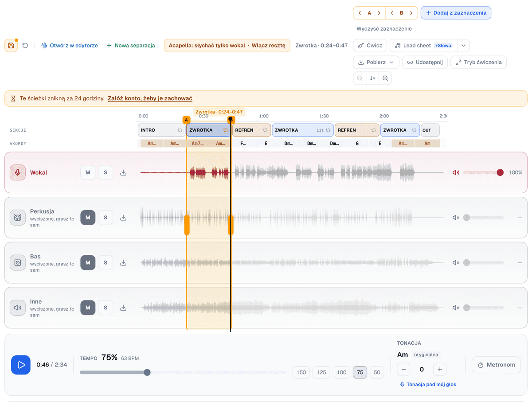532x402 pixels.
Task: Toggle loop on the INTRO section
Action: point(180,130)
